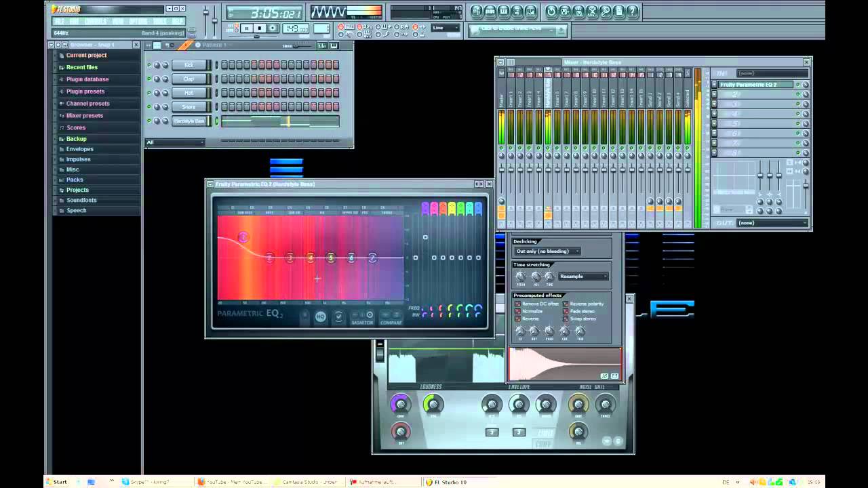Open the help toolbar icon with question mark
This screenshot has width=868, height=488.
(633, 12)
